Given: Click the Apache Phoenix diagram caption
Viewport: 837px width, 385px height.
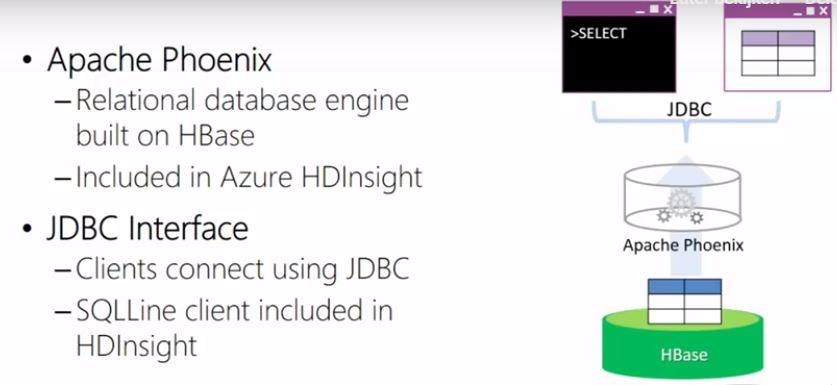Looking at the screenshot, I should (683, 245).
